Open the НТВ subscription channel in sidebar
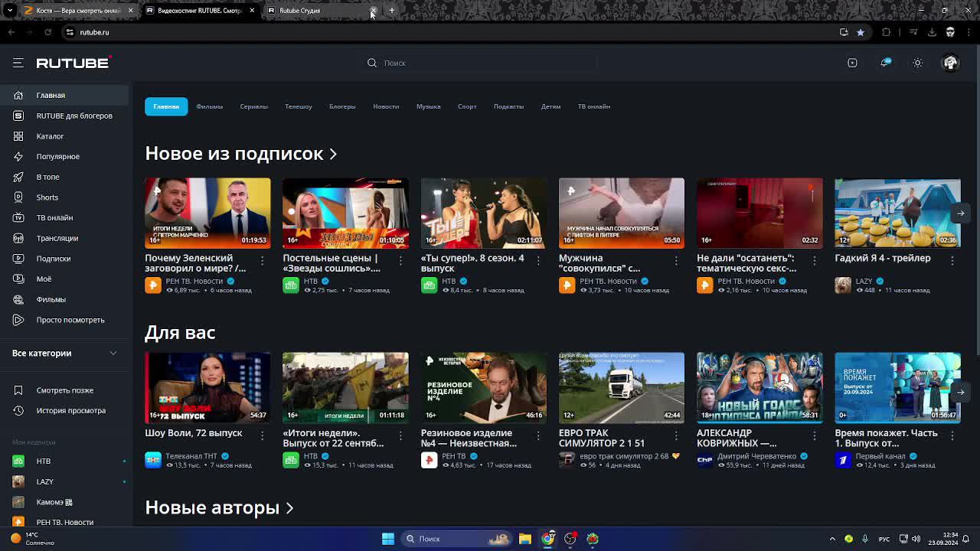The width and height of the screenshot is (980, 551). pos(64,461)
